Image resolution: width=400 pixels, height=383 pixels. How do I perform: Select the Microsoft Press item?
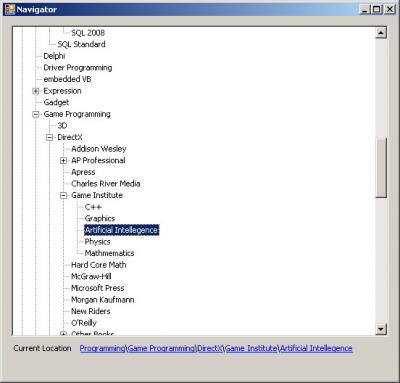click(98, 288)
